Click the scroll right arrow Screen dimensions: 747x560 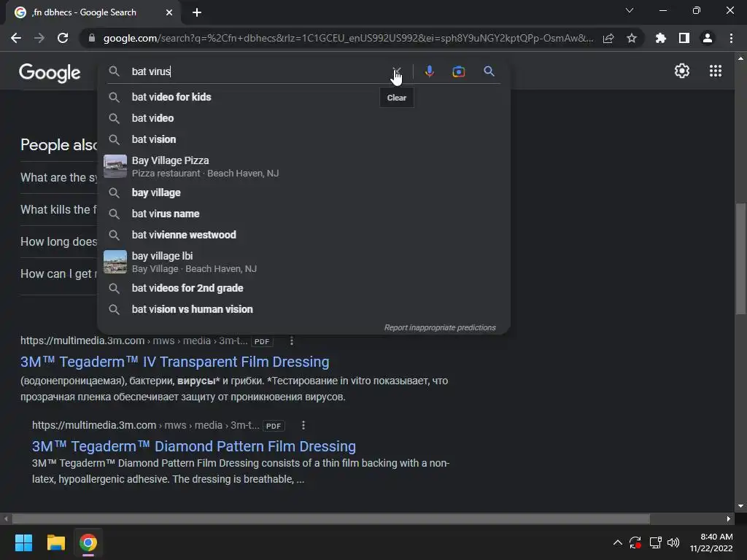pyautogui.click(x=729, y=518)
